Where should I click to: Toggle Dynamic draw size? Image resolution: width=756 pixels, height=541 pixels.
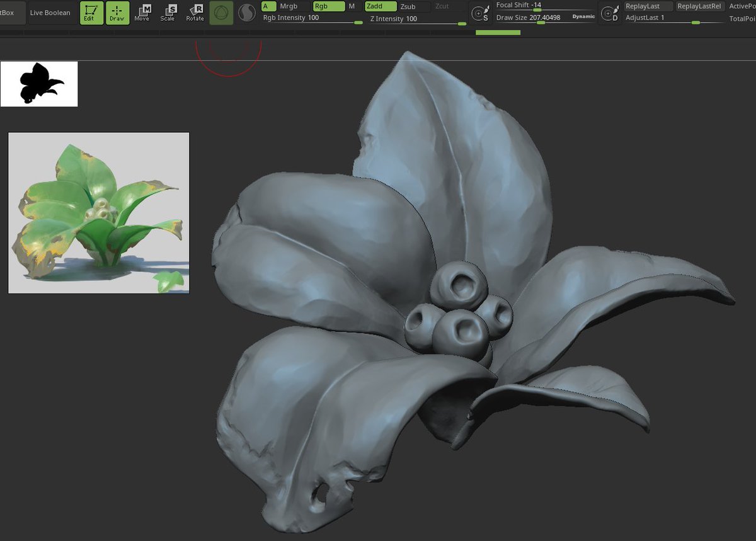click(583, 17)
